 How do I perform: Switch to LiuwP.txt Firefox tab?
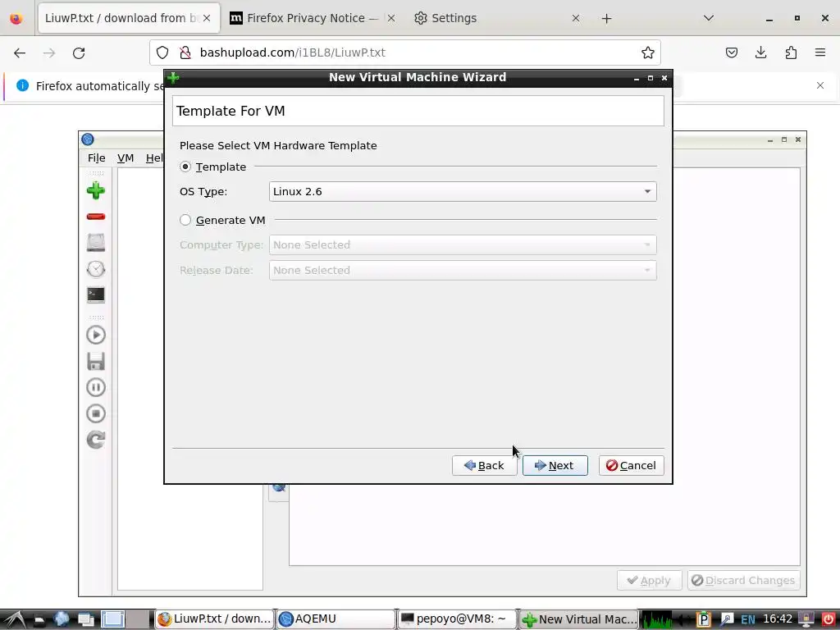(x=129, y=18)
